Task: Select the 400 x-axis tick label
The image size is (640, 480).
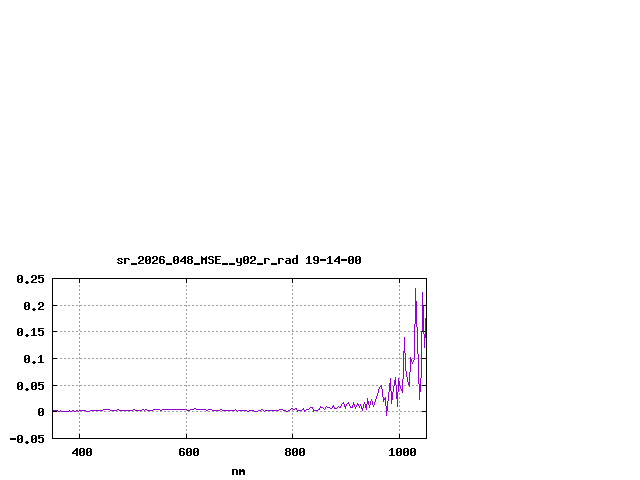Action: (x=82, y=453)
